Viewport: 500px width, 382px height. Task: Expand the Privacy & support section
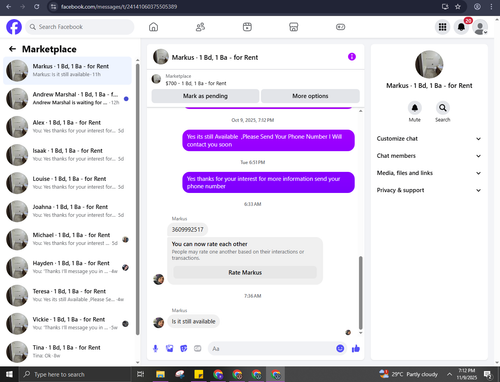pyautogui.click(x=429, y=190)
